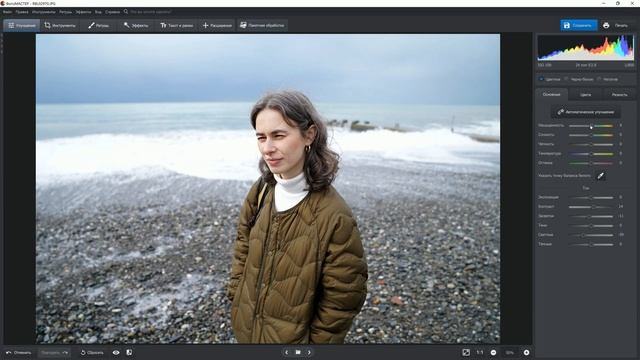This screenshot has height=360, width=640.
Task: Click Автоматическое улучшение button
Action: (x=586, y=111)
